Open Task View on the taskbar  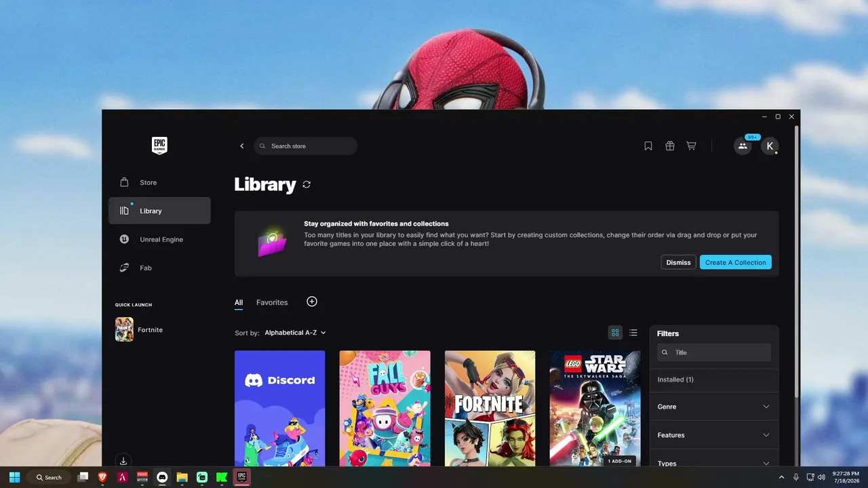pyautogui.click(x=83, y=477)
